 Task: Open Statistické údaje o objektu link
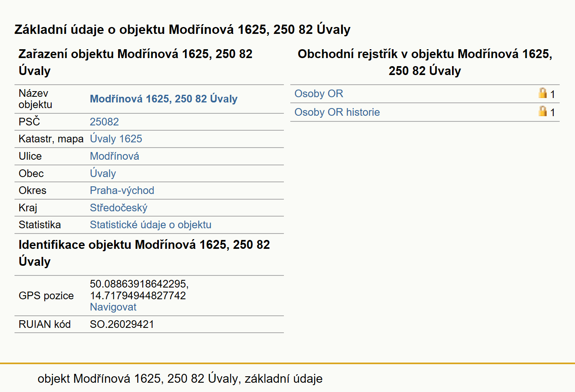point(151,225)
